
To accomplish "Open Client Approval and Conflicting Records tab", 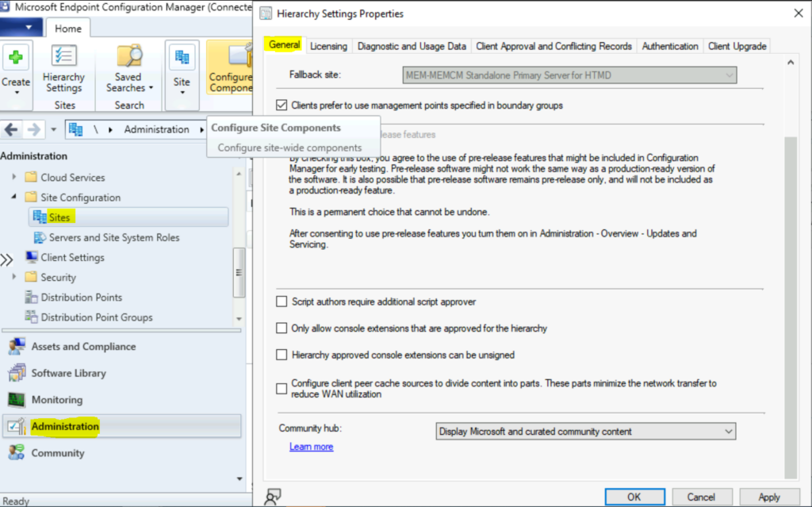I will (553, 46).
